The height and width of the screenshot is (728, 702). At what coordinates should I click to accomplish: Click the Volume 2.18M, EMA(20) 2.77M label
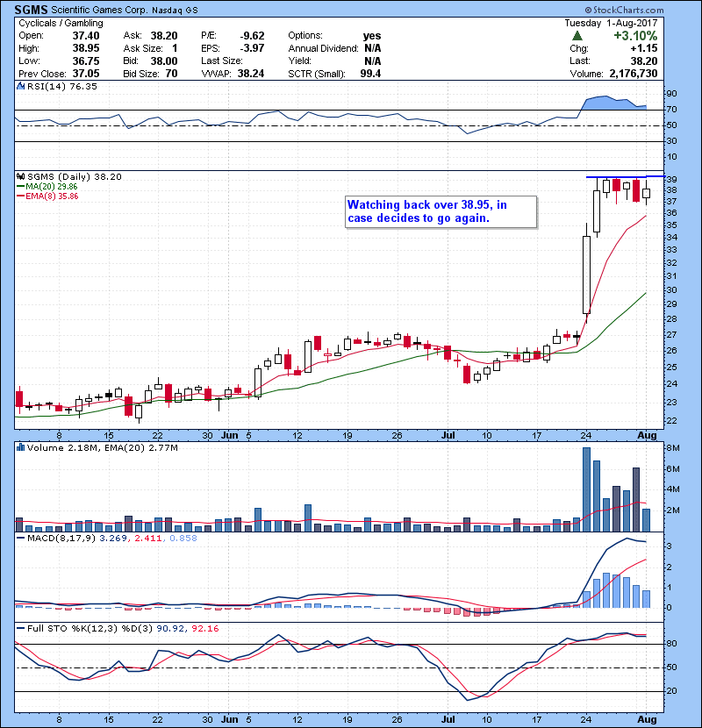pyautogui.click(x=102, y=447)
